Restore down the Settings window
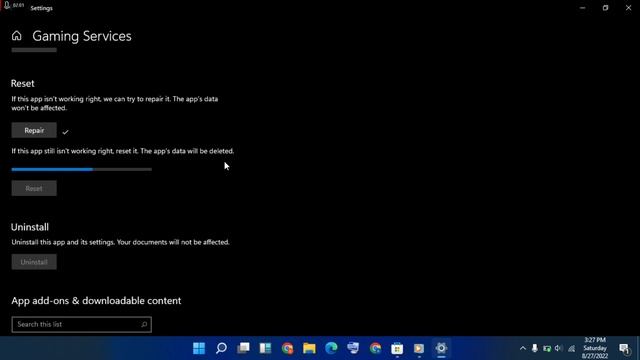 (x=605, y=8)
